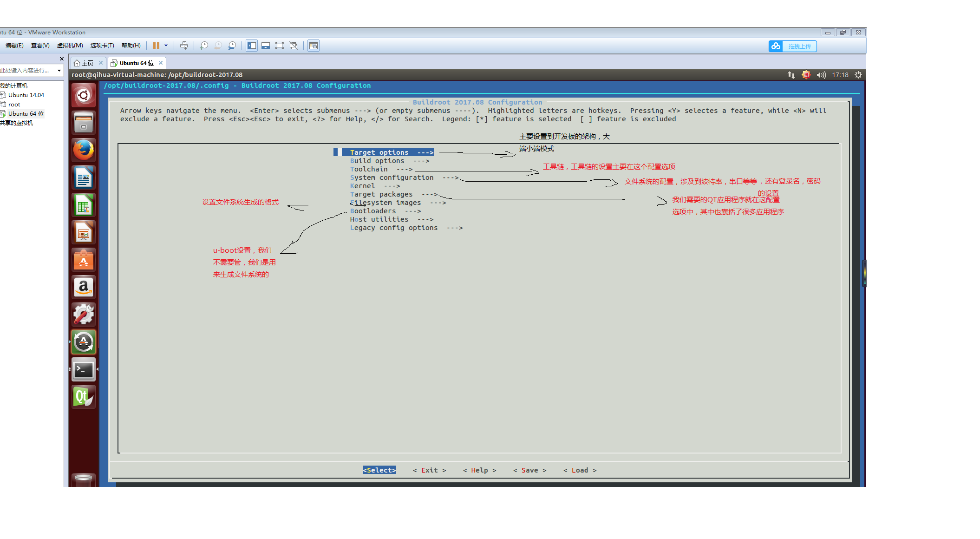The image size is (980, 539).
Task: Open Qt Creator from the dock
Action: click(x=84, y=397)
